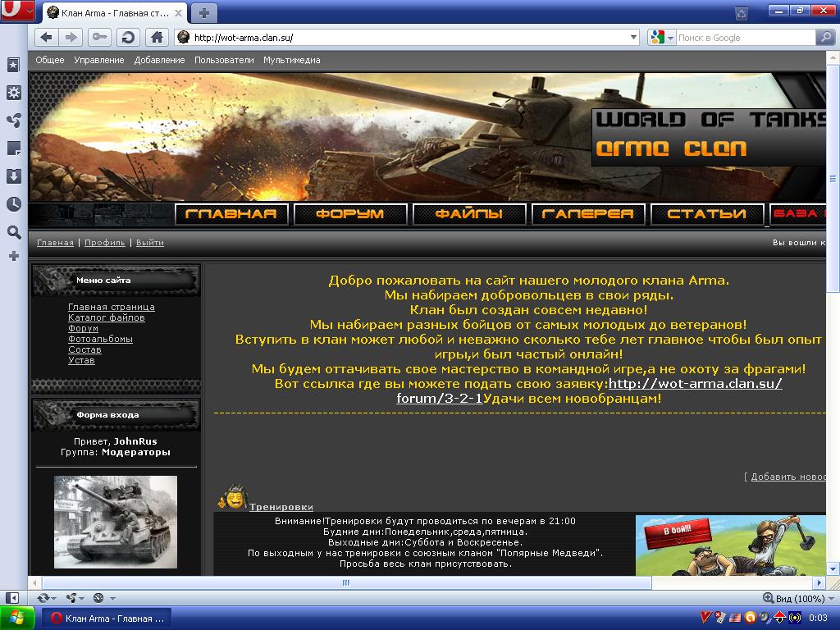Click the clan application forum URL link
Screen dimensions: 840x630
point(696,384)
